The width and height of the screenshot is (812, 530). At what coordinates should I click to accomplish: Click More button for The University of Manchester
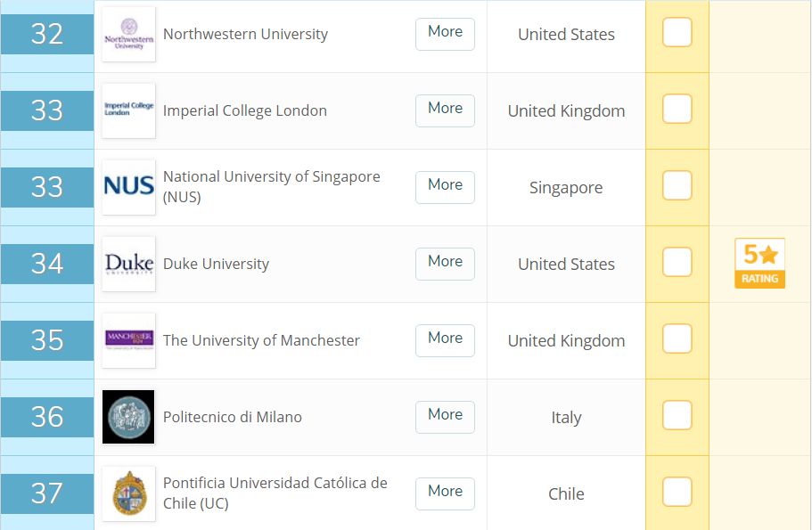(445, 340)
